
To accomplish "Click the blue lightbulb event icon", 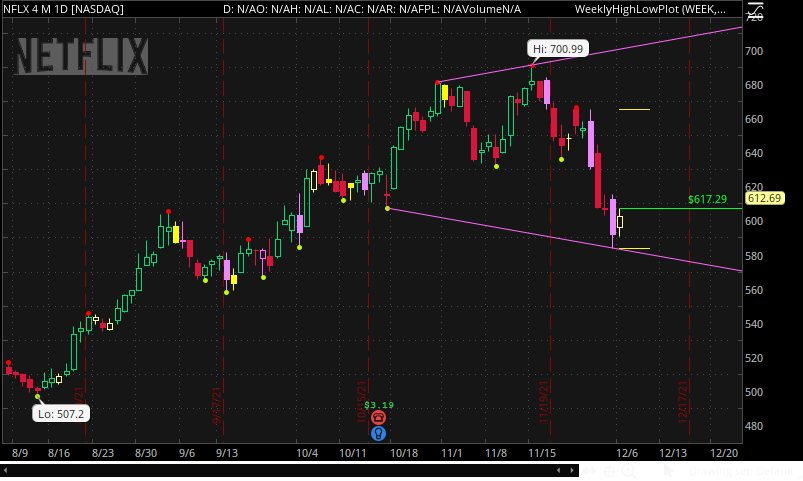I will click(x=378, y=433).
